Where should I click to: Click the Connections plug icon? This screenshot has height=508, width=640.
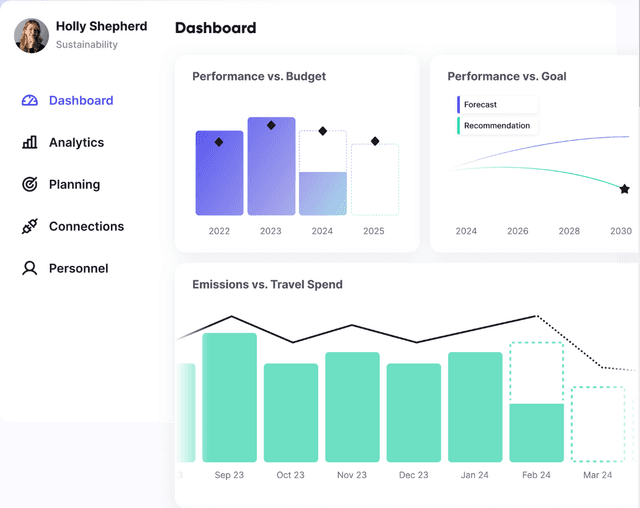click(29, 227)
